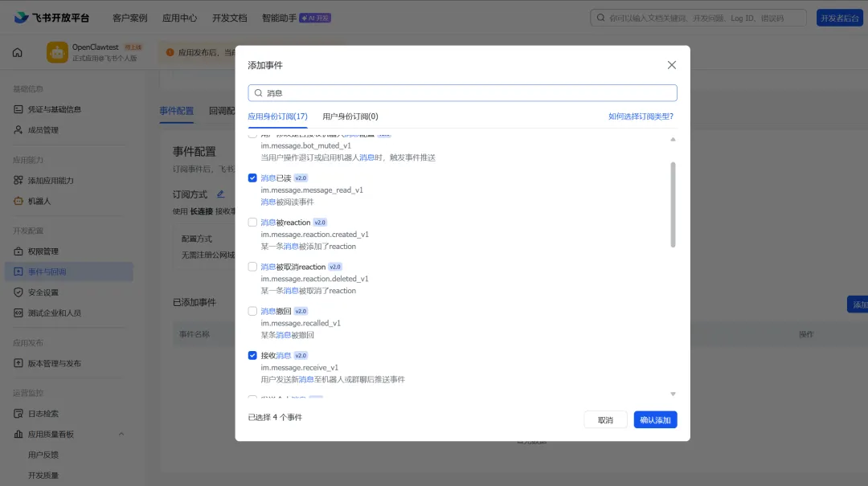The image size is (868, 486).
Task: Open the 开发文档 top menu item
Action: coord(229,18)
